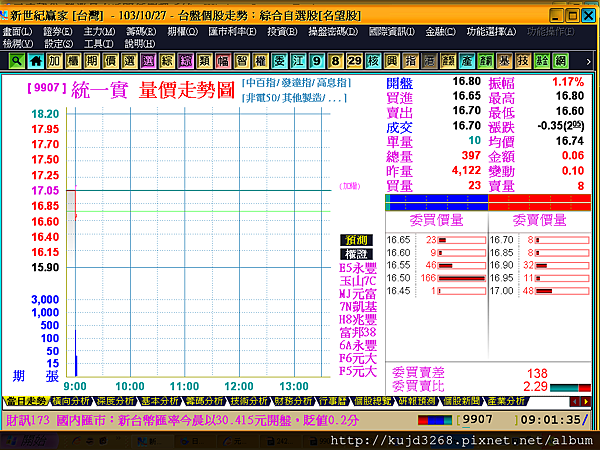600x450 pixels.
Task: Open the 玉山7C warrant link
Action: click(x=358, y=280)
